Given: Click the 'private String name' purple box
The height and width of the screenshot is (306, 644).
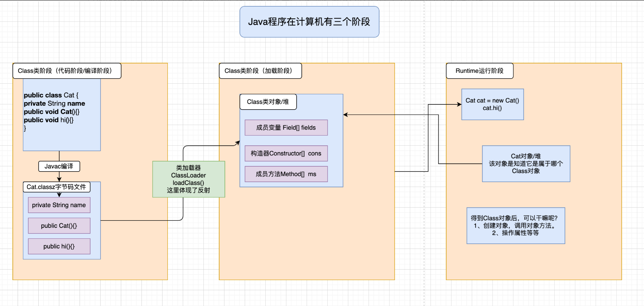Looking at the screenshot, I should (x=59, y=205).
